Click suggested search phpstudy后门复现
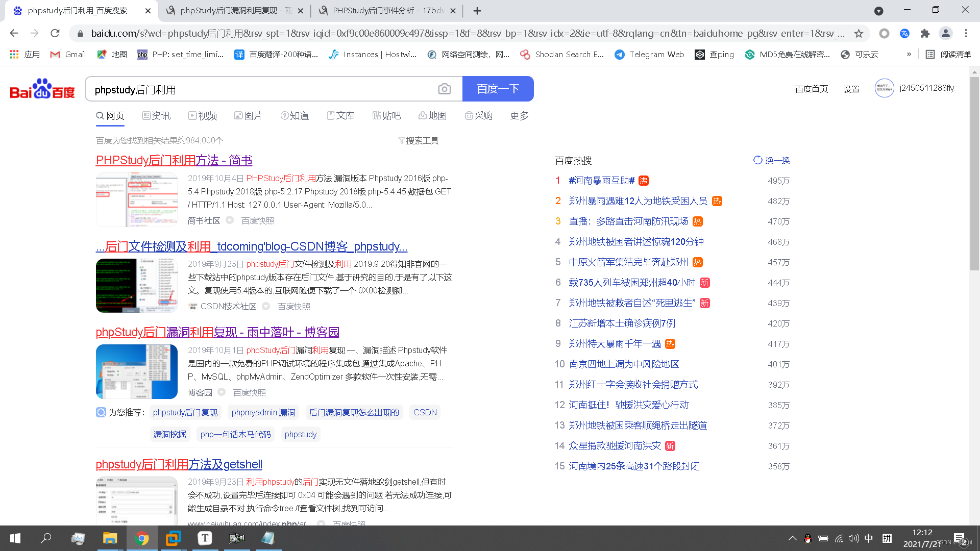 (x=185, y=412)
